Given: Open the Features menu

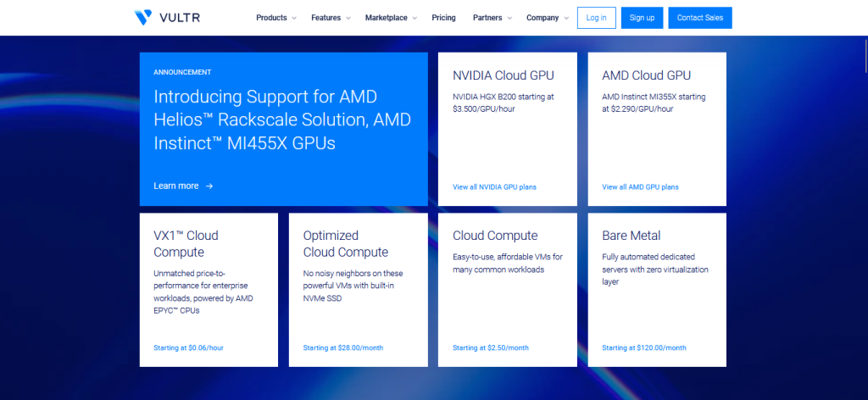Looking at the screenshot, I should [x=326, y=18].
